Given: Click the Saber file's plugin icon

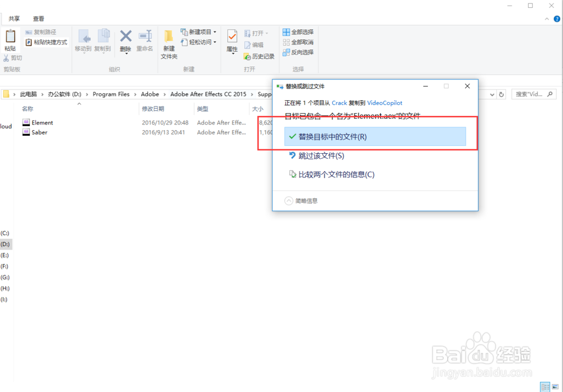Looking at the screenshot, I should (26, 132).
